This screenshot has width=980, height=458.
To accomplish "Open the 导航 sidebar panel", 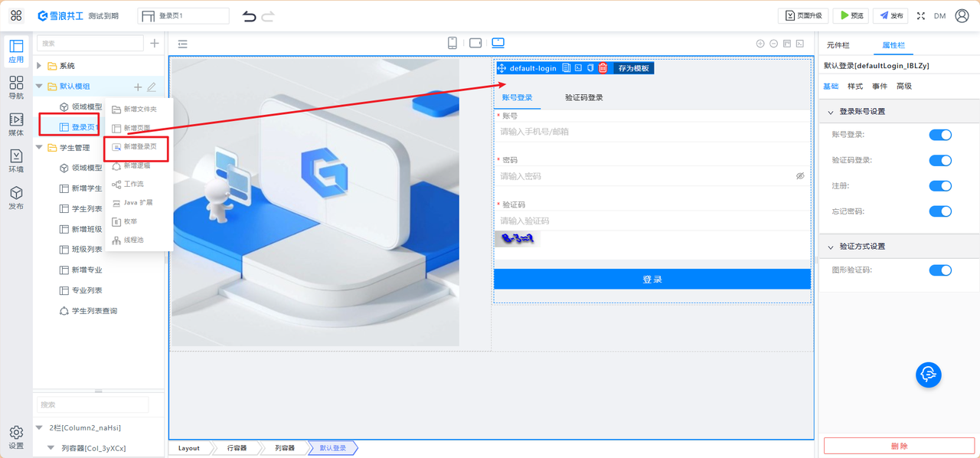I will pyautogui.click(x=16, y=88).
